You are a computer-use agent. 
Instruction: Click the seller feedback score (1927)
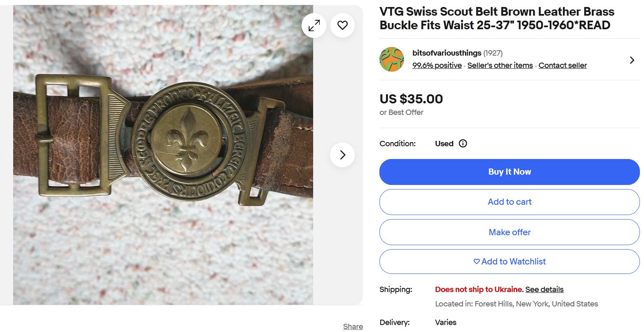click(x=493, y=53)
